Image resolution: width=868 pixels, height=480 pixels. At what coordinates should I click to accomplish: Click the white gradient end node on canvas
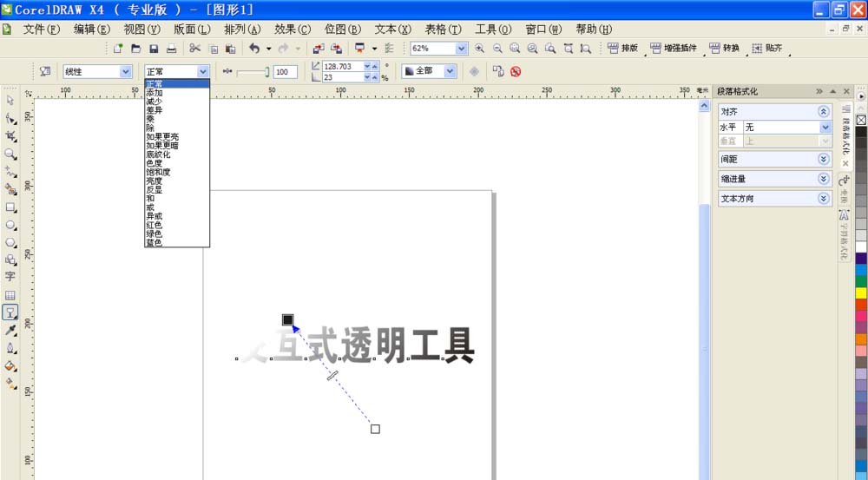coord(375,429)
